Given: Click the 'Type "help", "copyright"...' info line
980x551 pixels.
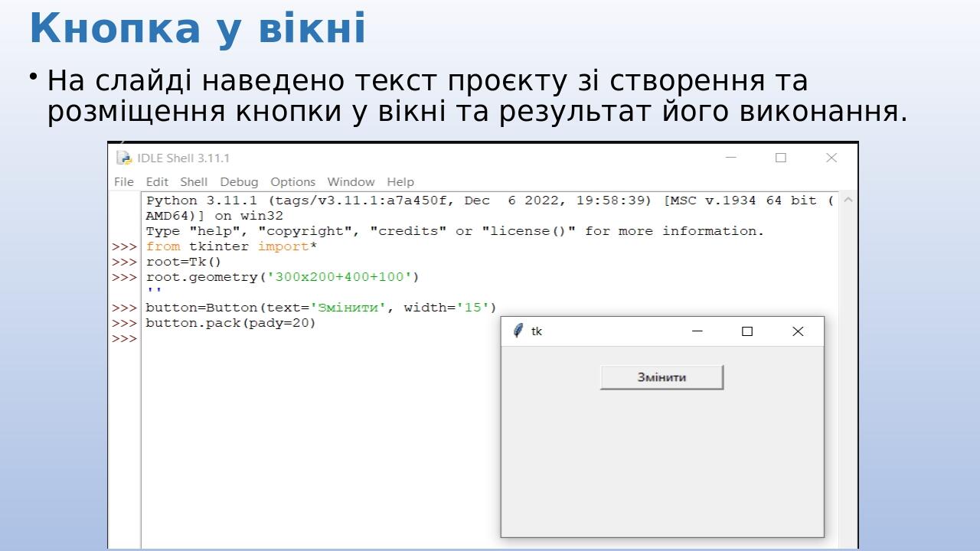Looking at the screenshot, I should 455,231.
